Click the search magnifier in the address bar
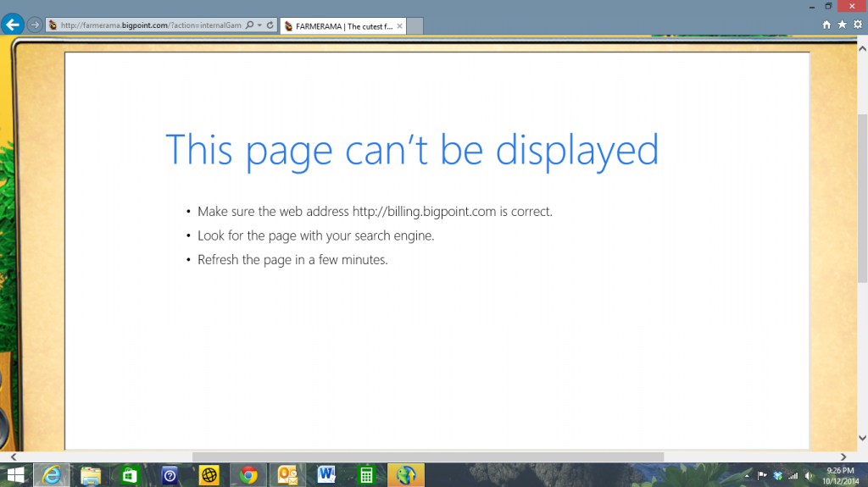The width and height of the screenshot is (868, 487). (250, 25)
